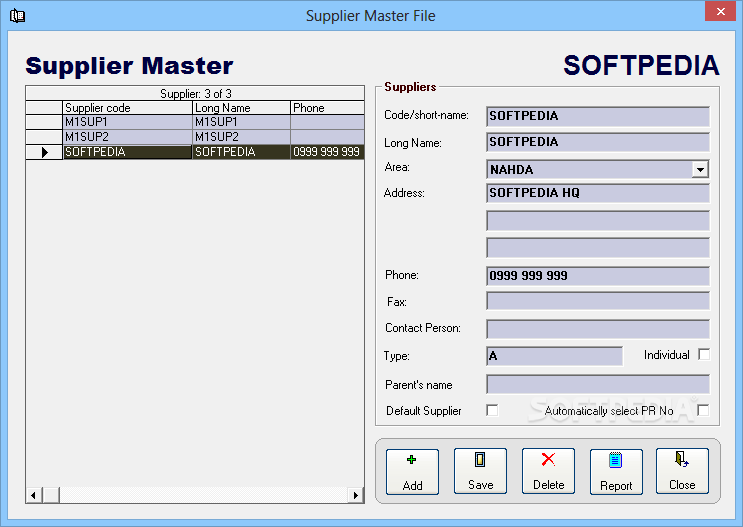Click the book icon in title bar
The width and height of the screenshot is (743, 527).
[x=18, y=16]
